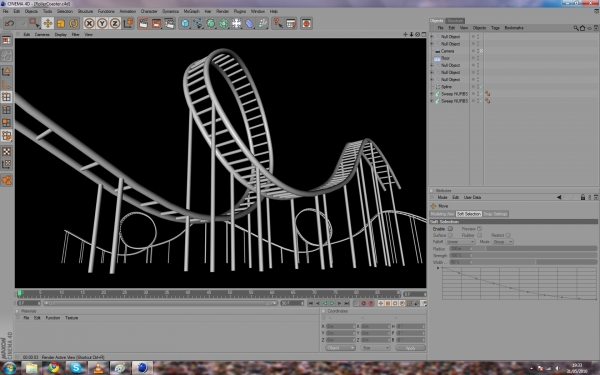Screen dimensions: 600x375
Task: Toggle the X axis lock
Action: click(89, 23)
